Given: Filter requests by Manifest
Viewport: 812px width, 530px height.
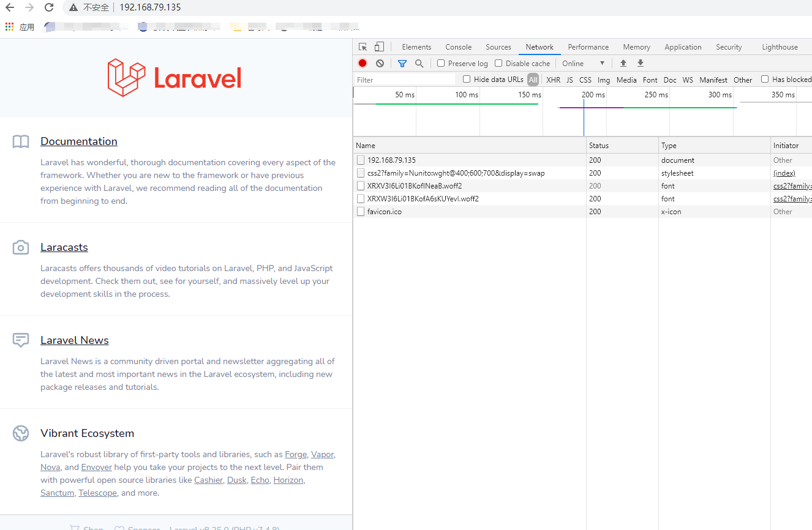Looking at the screenshot, I should [x=713, y=80].
